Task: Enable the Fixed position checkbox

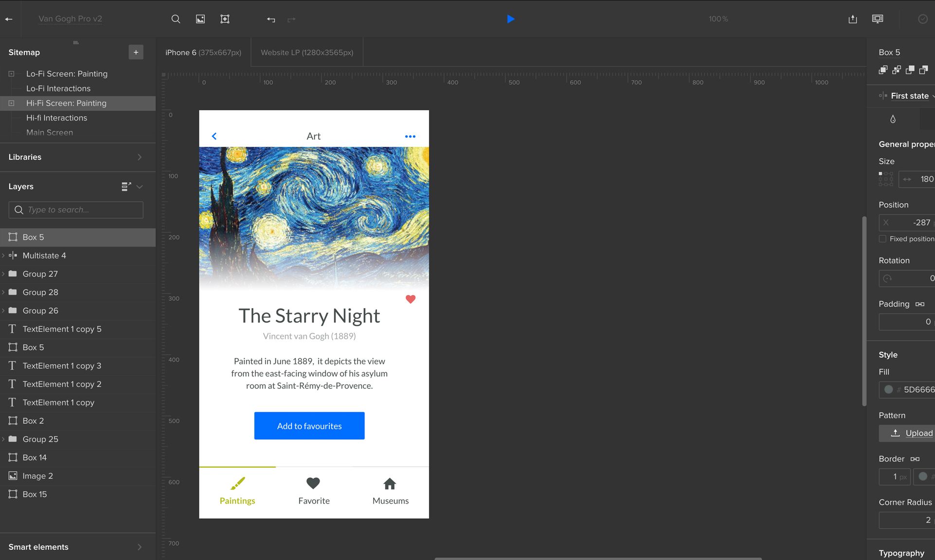Action: click(x=882, y=239)
